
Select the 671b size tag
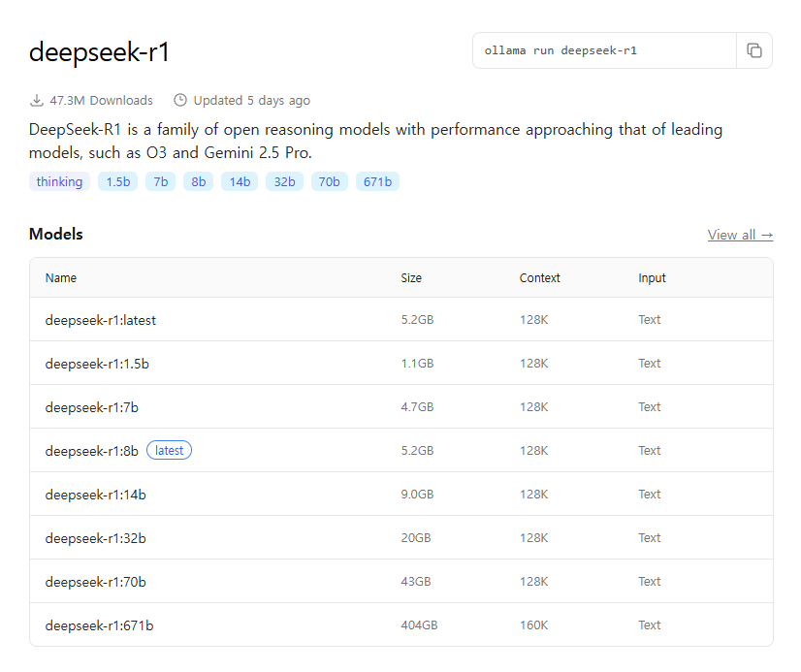(x=377, y=181)
